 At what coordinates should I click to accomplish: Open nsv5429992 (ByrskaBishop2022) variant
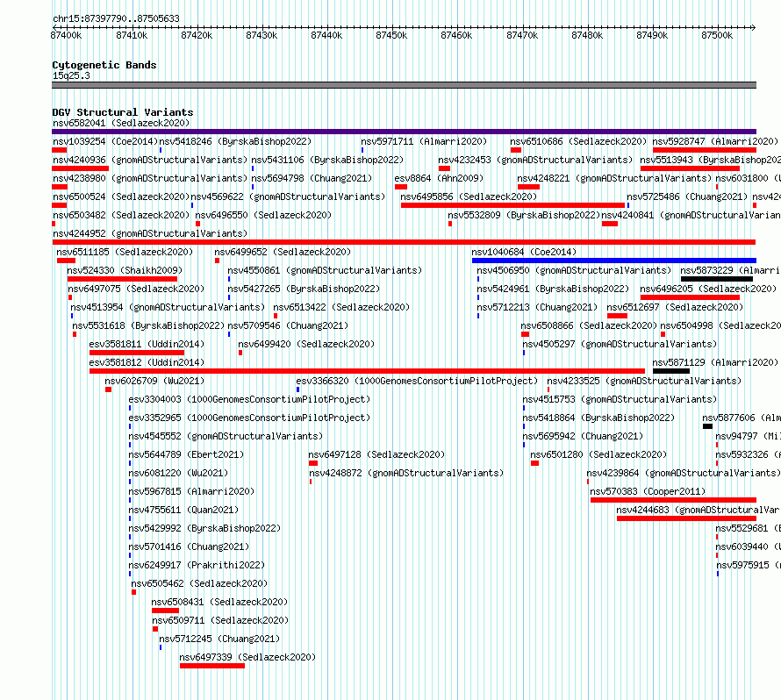(x=204, y=528)
